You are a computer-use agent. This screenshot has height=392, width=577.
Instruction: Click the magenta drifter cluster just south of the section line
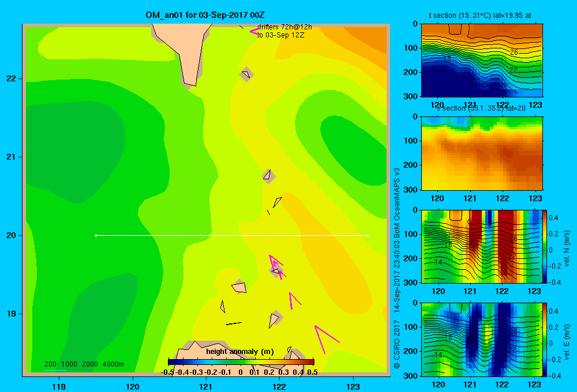[x=277, y=267]
